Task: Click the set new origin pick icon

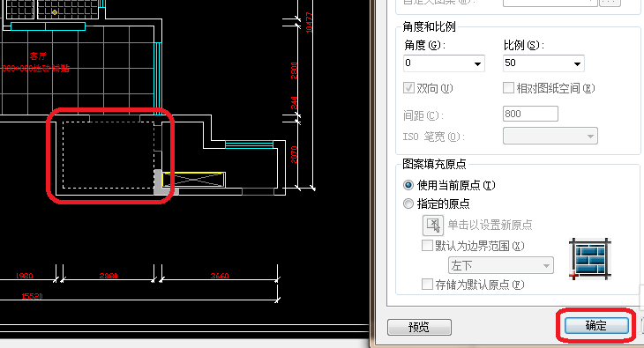Action: (433, 225)
